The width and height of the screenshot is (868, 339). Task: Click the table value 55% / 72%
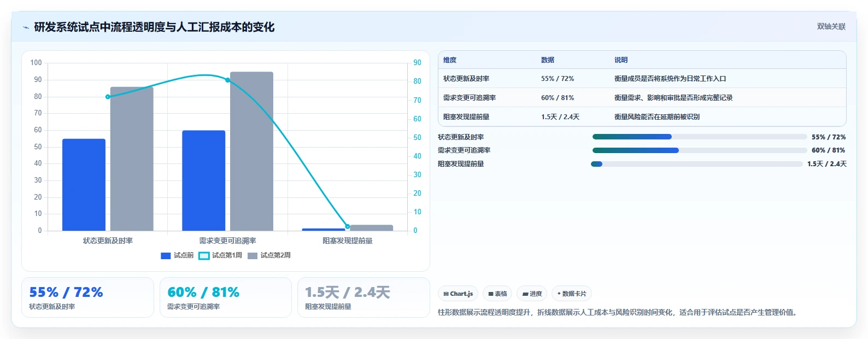(558, 79)
